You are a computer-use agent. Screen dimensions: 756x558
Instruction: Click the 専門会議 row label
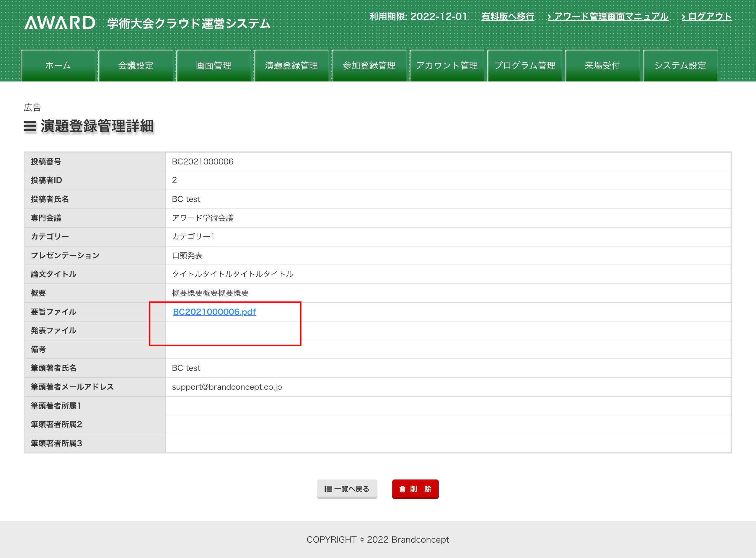[46, 218]
